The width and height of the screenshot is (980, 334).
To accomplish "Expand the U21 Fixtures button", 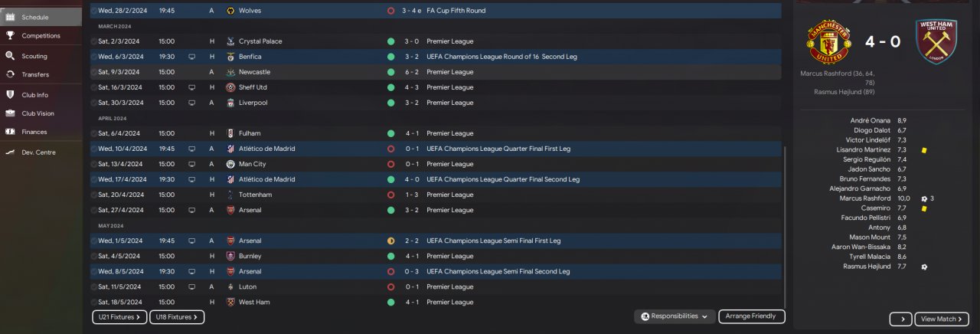I will point(119,317).
